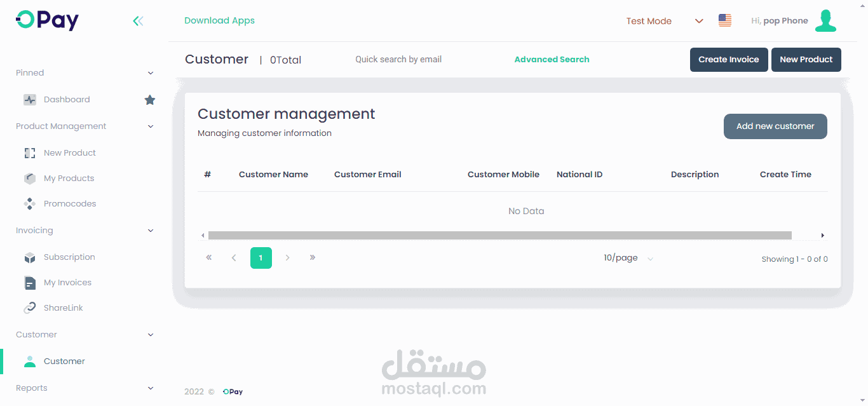Click the Promocodes icon

(x=30, y=204)
